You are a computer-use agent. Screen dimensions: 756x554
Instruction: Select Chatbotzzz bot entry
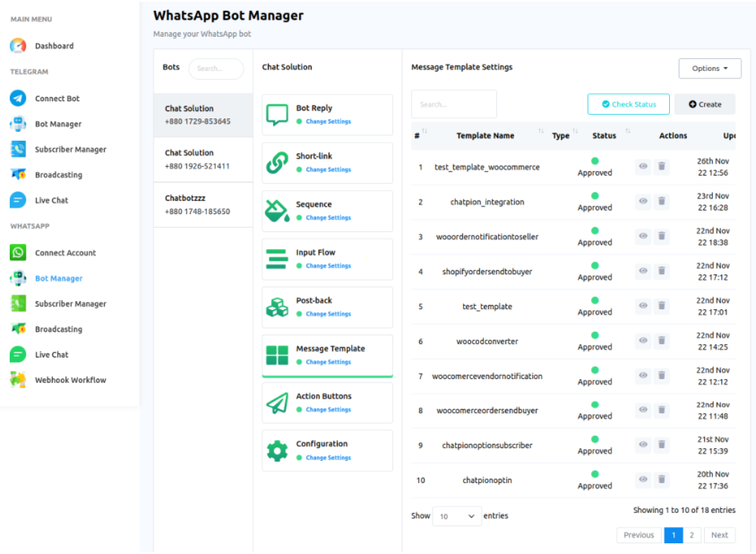(x=203, y=204)
